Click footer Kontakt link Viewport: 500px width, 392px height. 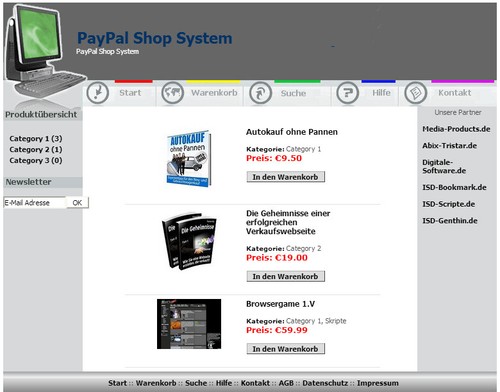(255, 383)
